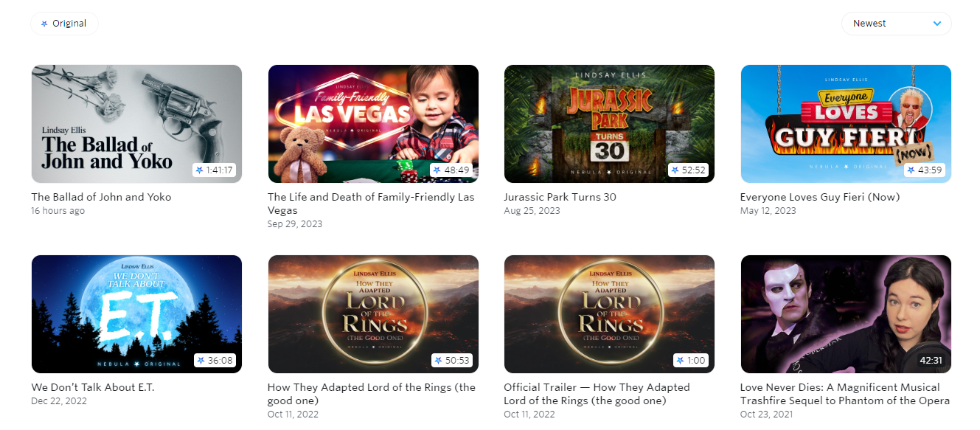Open the Family-Friendly Las Vegas thumbnail
Screen dimensions: 980x430
point(373,124)
